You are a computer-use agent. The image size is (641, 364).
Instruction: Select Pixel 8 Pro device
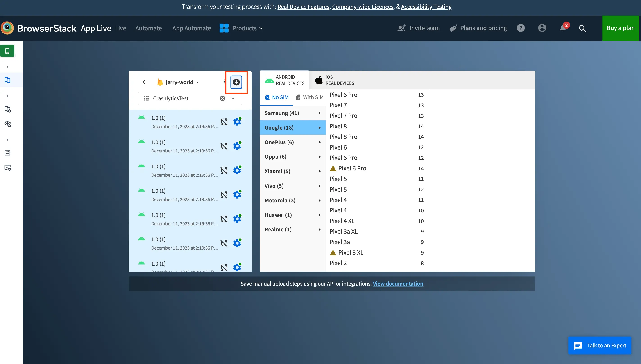pos(343,137)
